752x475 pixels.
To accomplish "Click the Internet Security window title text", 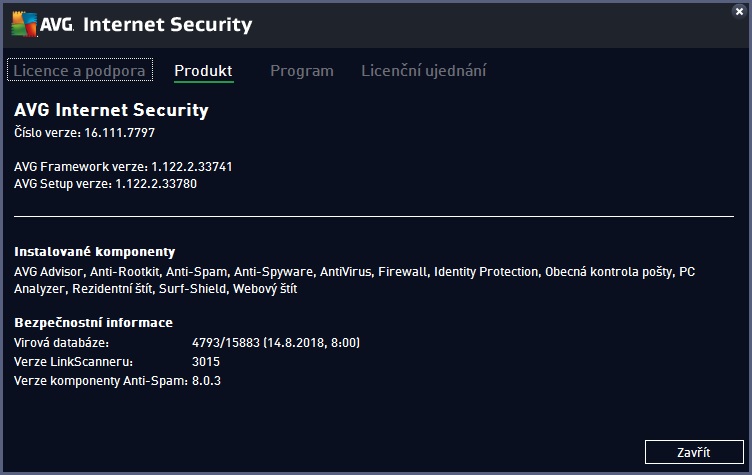I will coord(168,25).
